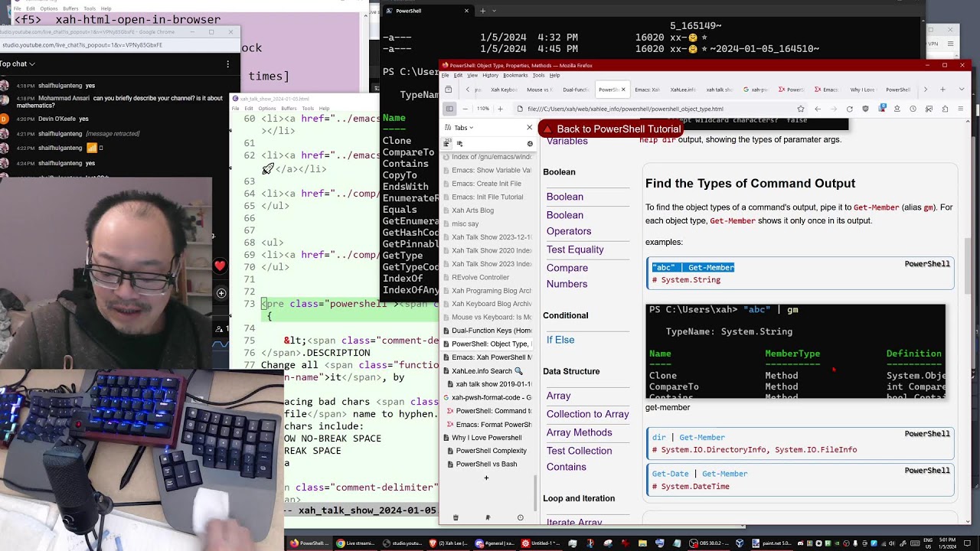The width and height of the screenshot is (980, 551).
Task: Zoom out with minus button beside 110%
Action: (467, 109)
